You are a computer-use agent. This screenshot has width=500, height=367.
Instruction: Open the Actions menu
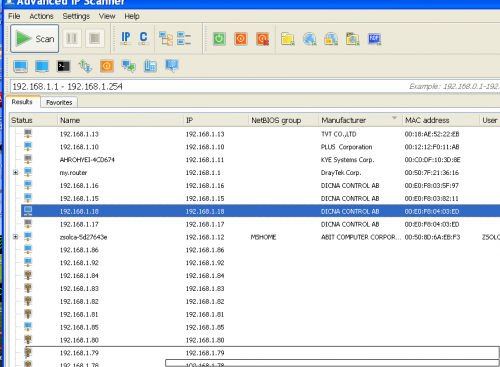[41, 16]
